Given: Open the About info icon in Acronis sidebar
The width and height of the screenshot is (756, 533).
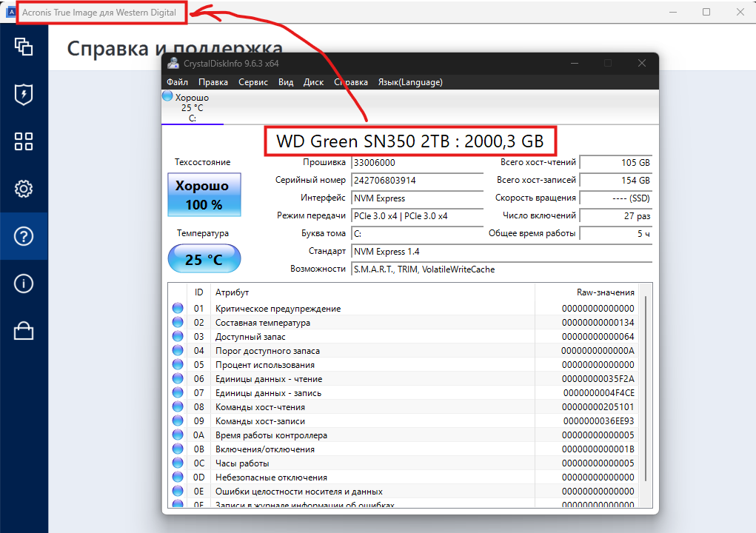Looking at the screenshot, I should coord(24,284).
